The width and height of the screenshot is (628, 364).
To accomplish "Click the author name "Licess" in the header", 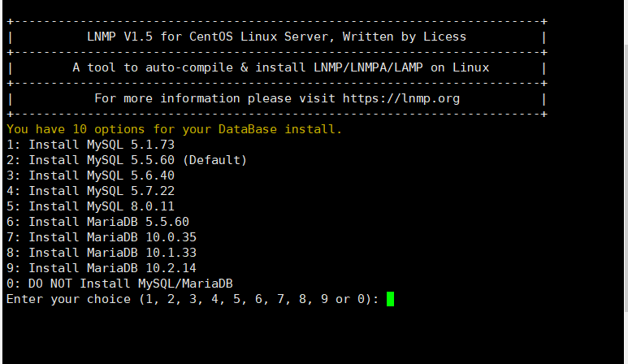I will click(x=444, y=37).
